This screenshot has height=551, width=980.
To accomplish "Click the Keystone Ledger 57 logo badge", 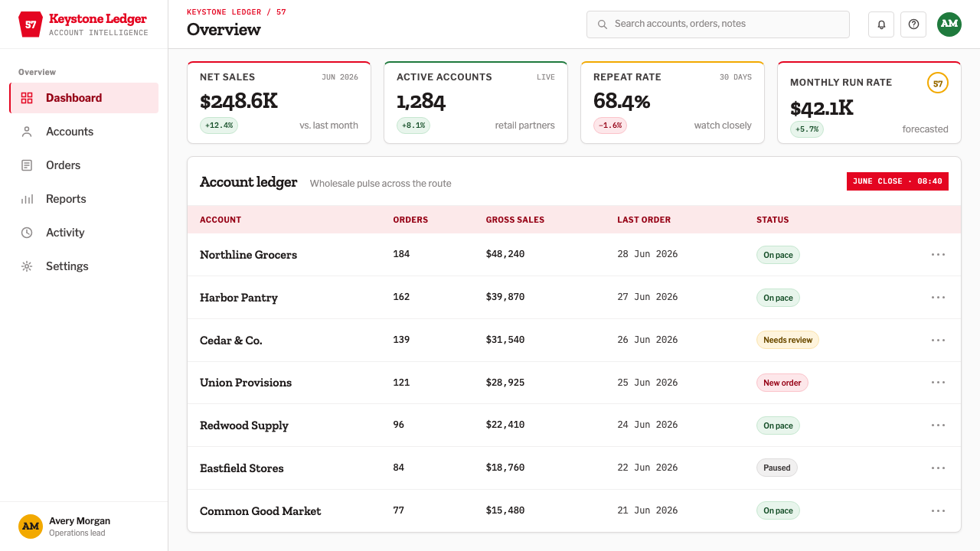I will 31,24.
